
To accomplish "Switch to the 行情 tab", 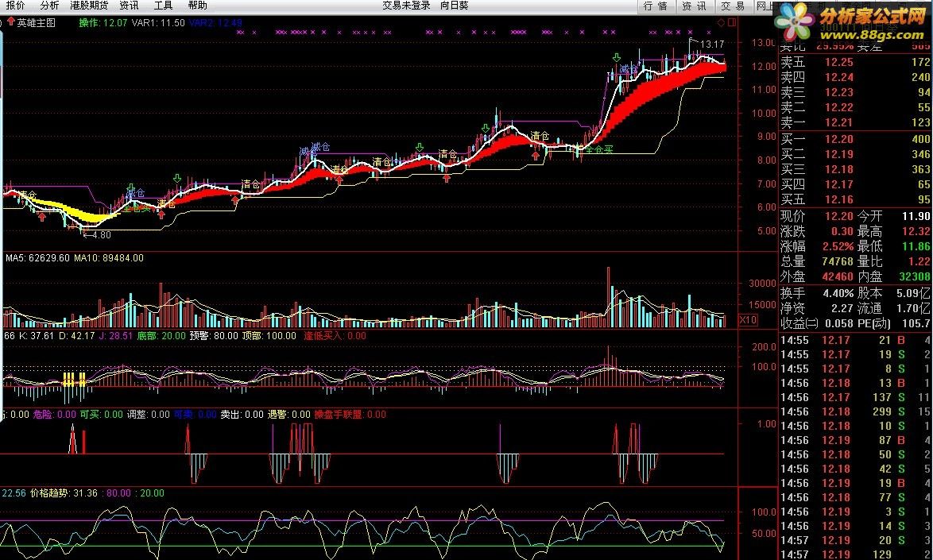I will (x=656, y=6).
